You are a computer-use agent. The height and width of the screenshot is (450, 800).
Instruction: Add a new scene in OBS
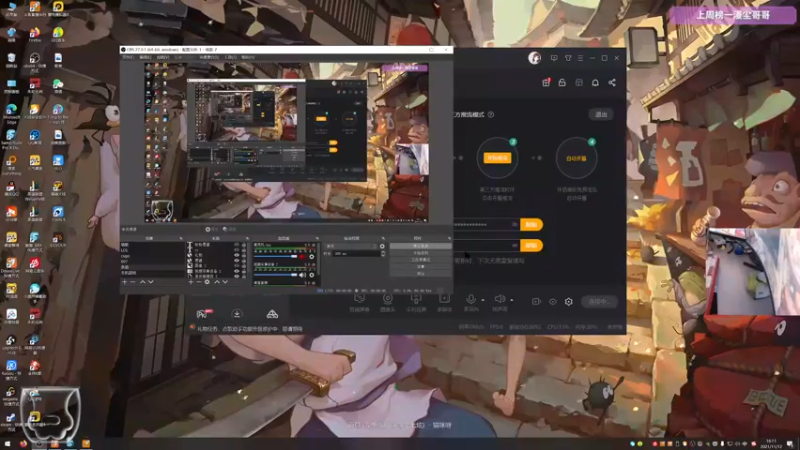[x=124, y=282]
